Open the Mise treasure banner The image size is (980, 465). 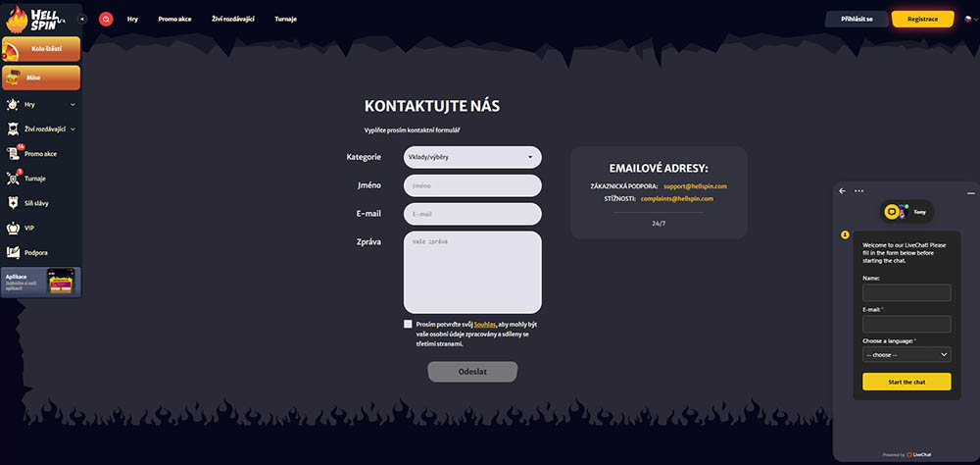tap(41, 77)
